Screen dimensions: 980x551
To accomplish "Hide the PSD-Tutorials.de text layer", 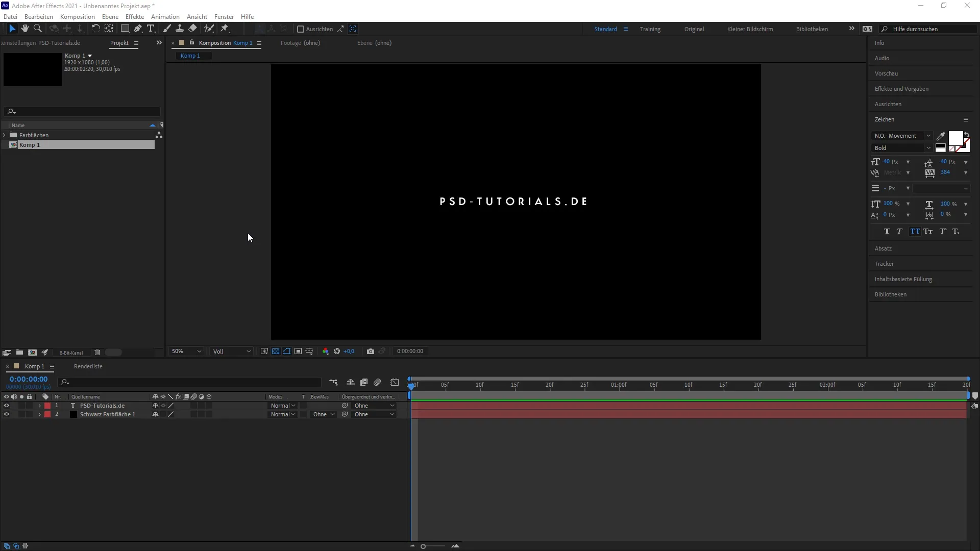I will click(x=6, y=406).
